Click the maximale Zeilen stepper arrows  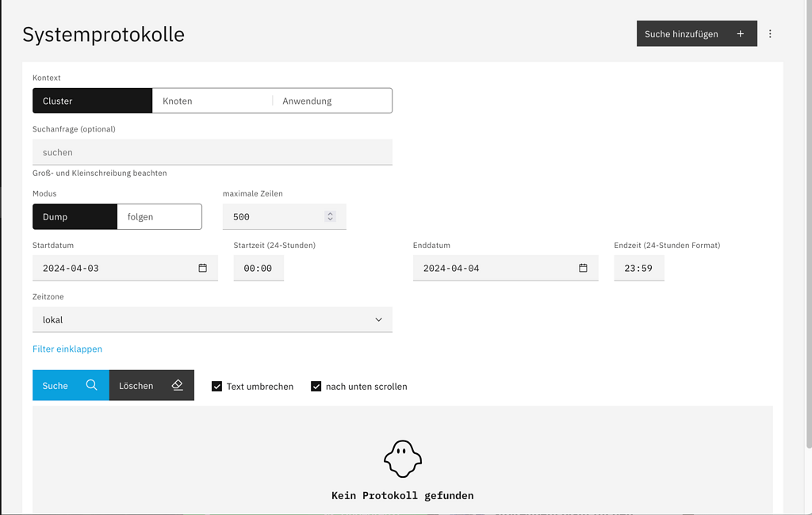[331, 217]
